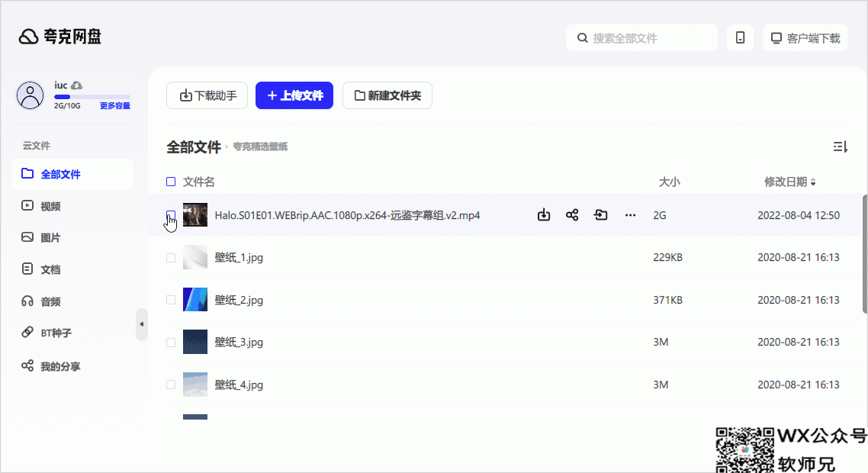868x473 pixels.
Task: Click the Halo.S01E01...v2.mp4 file name
Action: click(x=347, y=215)
